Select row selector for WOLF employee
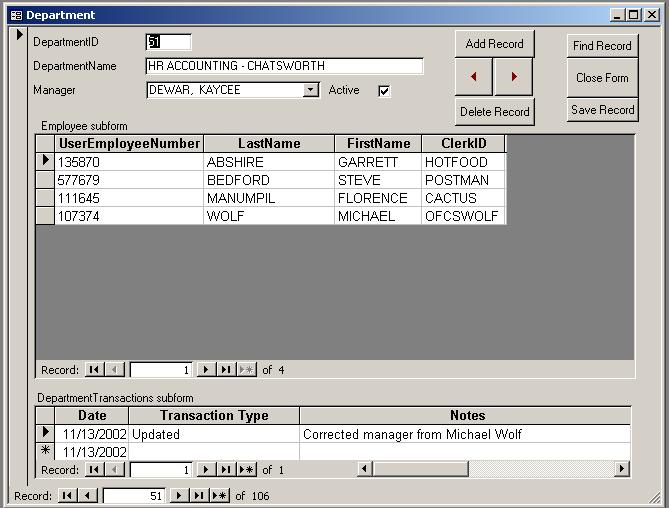 click(x=45, y=216)
